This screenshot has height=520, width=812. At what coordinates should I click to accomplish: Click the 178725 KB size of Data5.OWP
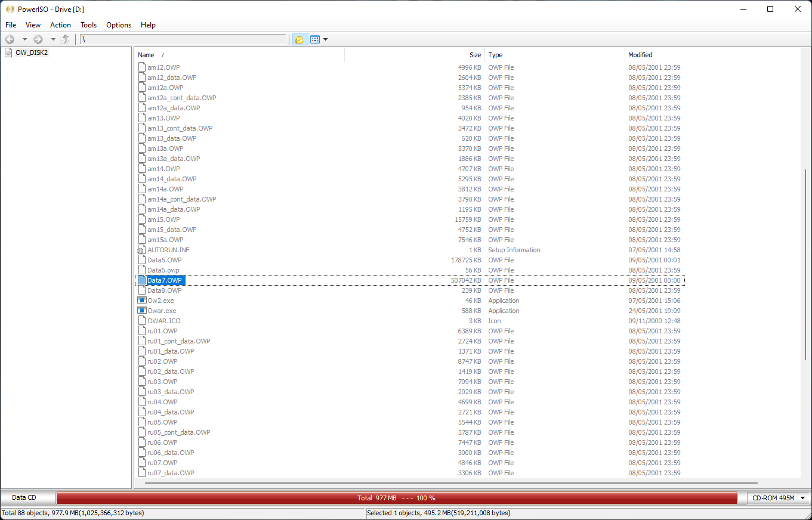point(466,260)
